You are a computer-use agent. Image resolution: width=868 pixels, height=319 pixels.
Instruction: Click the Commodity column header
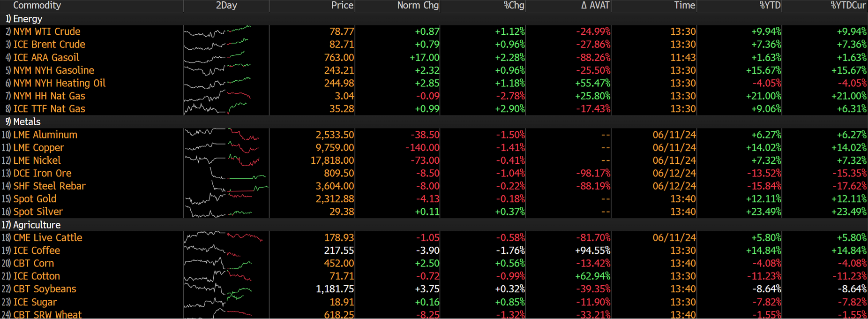point(37,6)
